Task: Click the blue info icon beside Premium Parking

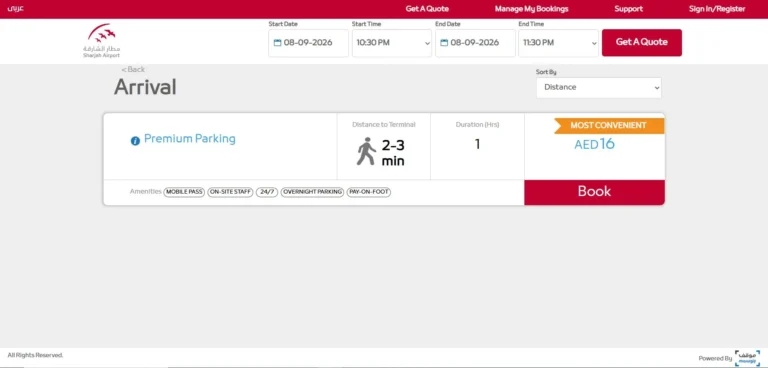Action: (x=135, y=141)
